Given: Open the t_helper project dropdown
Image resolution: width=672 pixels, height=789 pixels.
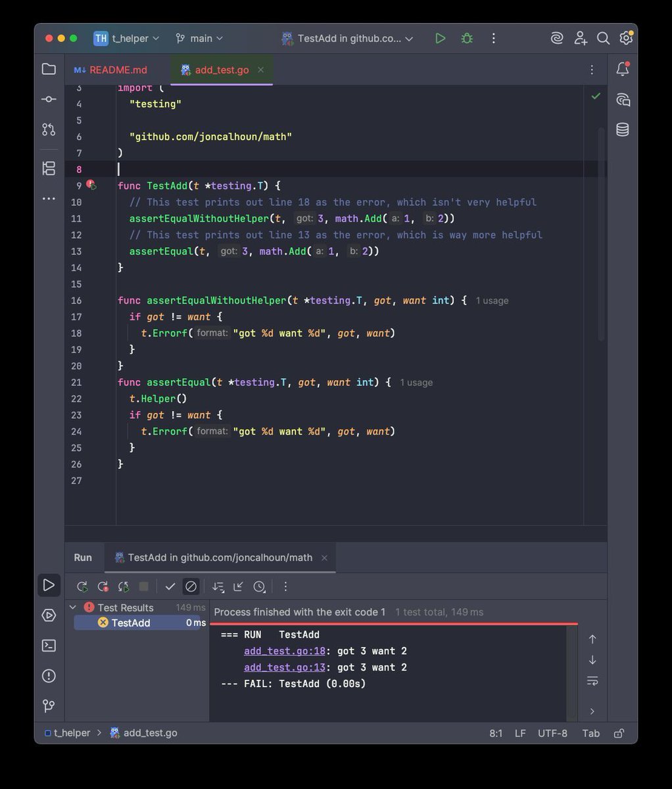Looking at the screenshot, I should click(x=127, y=38).
